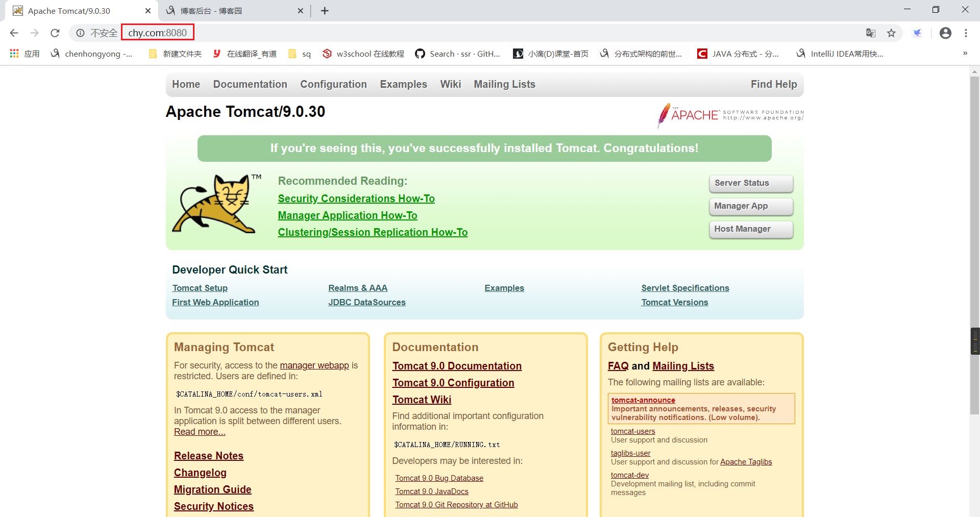The height and width of the screenshot is (517, 980).
Task: Open JAVA 分布式 bookmark
Action: (738, 54)
